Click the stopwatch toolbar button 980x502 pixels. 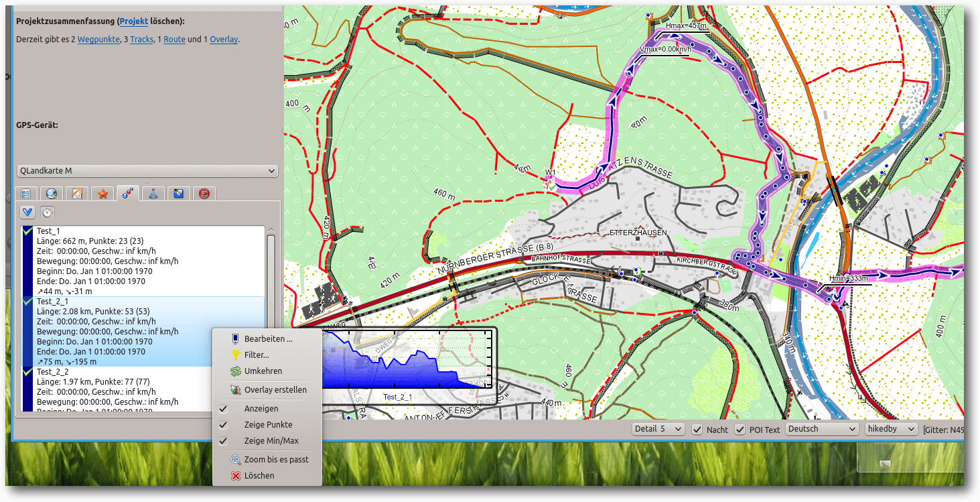point(48,212)
